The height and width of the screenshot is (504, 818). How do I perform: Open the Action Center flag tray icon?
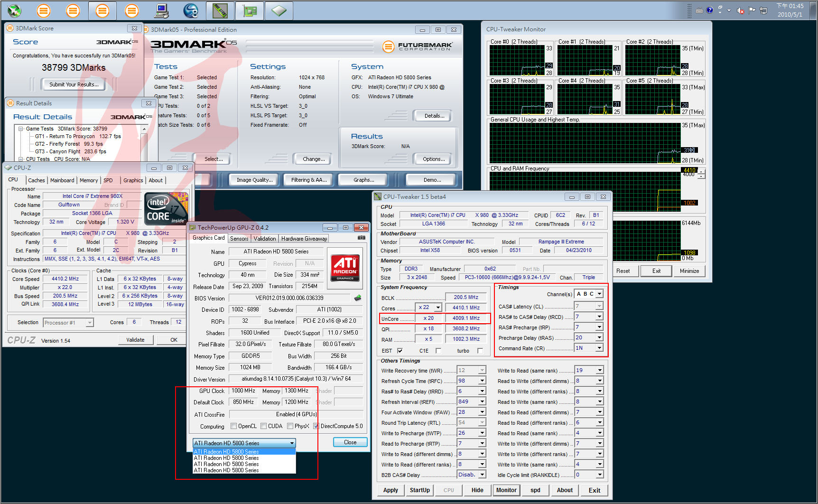(x=752, y=10)
